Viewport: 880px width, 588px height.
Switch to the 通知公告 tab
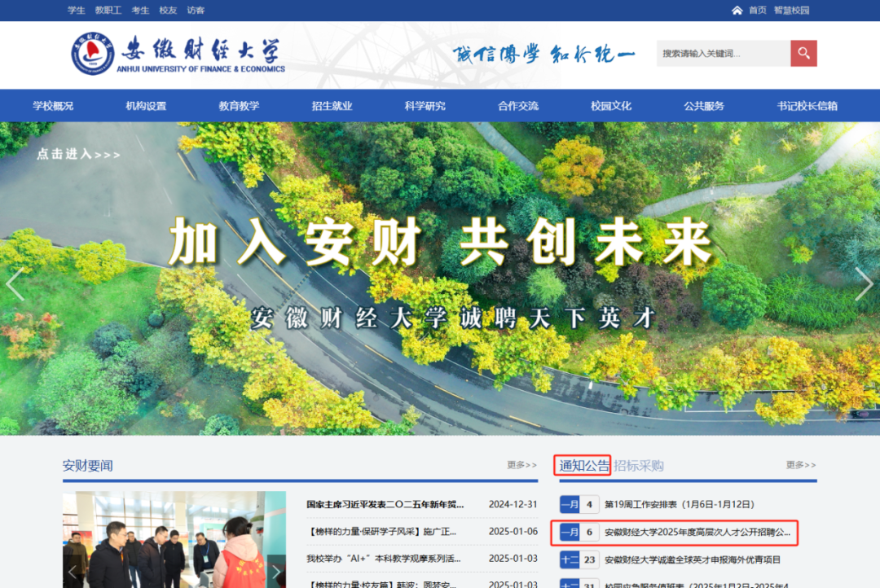[583, 465]
